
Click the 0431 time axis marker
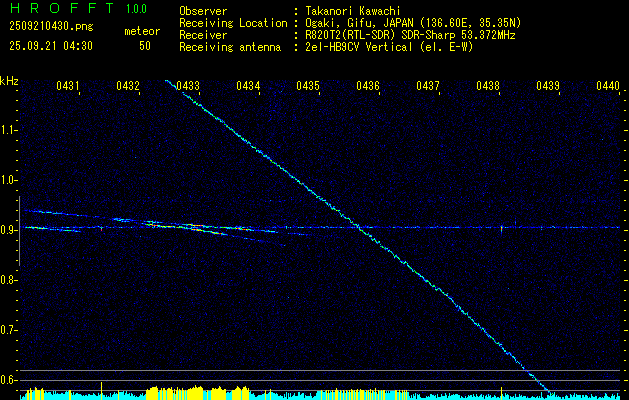[68, 85]
